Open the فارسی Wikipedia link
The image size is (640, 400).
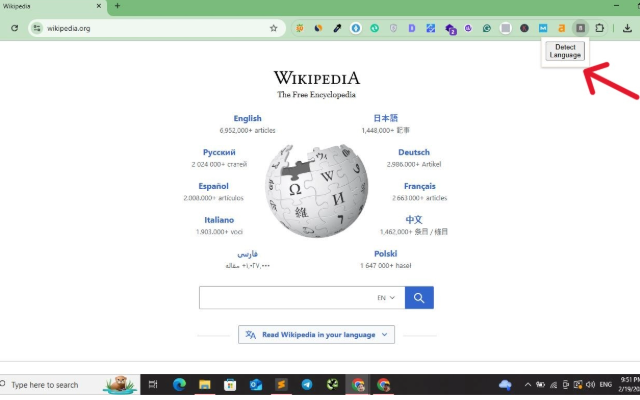(x=247, y=254)
